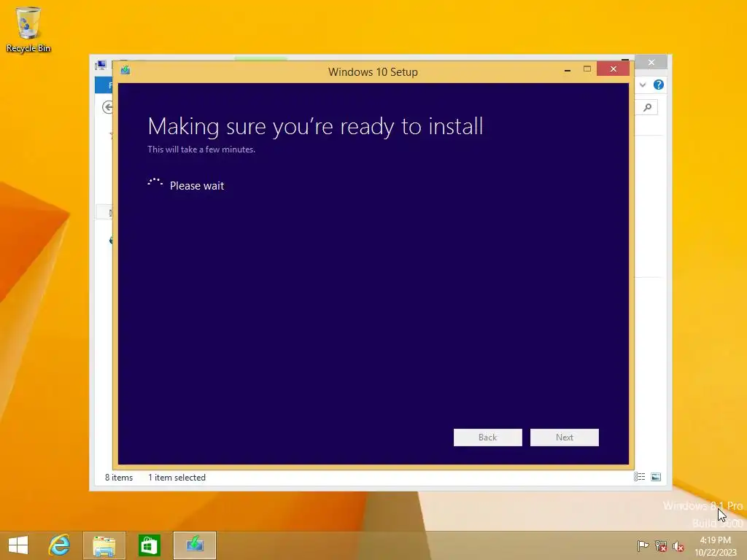Show the clock and date flyout
The width and height of the screenshot is (747, 560).
(x=715, y=546)
